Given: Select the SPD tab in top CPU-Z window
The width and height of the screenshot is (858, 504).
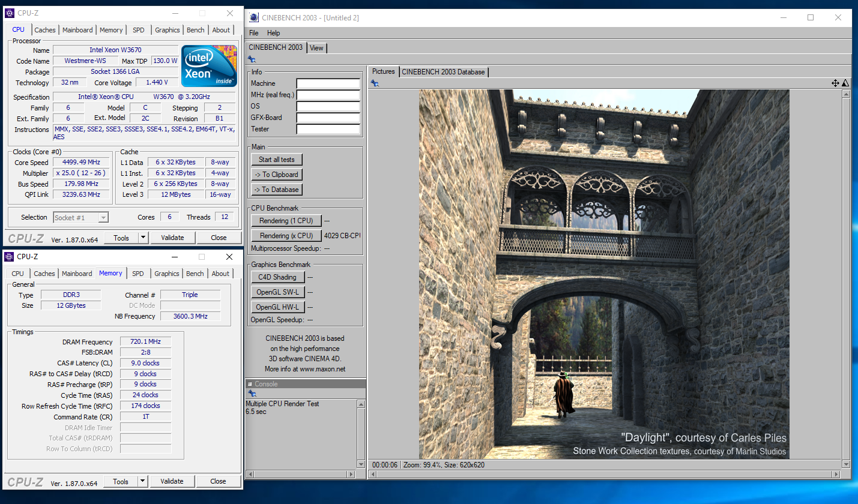Looking at the screenshot, I should point(139,30).
